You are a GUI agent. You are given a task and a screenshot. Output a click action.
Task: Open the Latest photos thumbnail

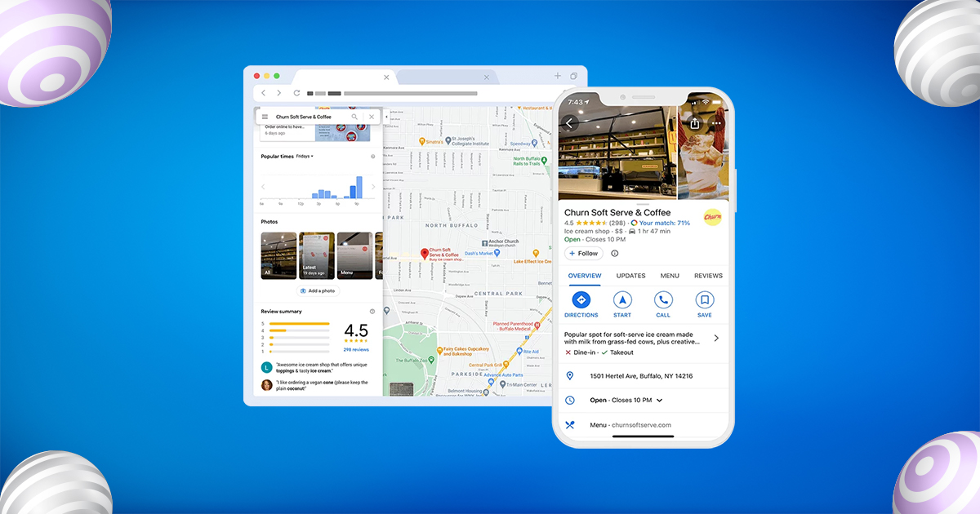tap(317, 255)
